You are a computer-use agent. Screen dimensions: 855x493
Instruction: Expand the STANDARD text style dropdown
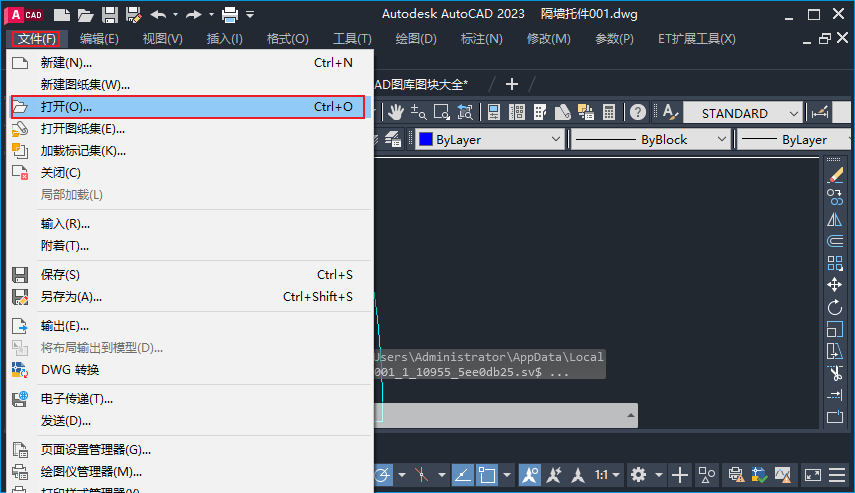tap(743, 113)
